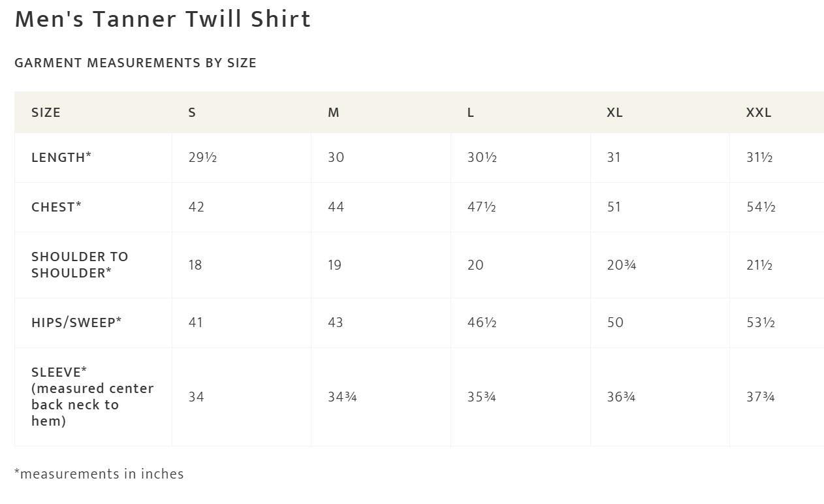Viewport: 824px width, 504px height.
Task: Select the SHOULDER TO SHOULDER* row label
Action: 80,264
